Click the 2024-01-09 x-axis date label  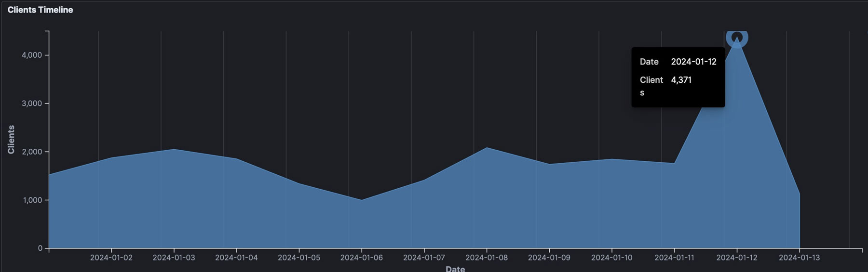click(549, 258)
